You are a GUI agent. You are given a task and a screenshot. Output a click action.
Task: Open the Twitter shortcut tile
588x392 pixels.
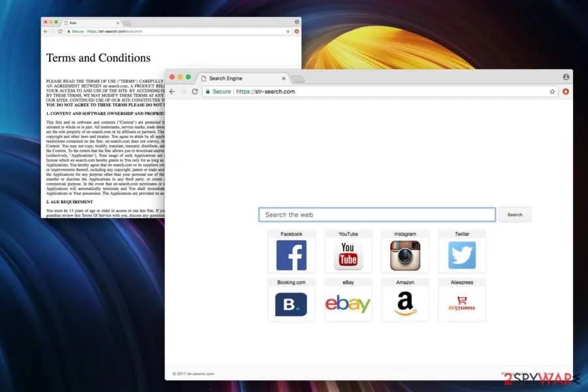pyautogui.click(x=462, y=252)
